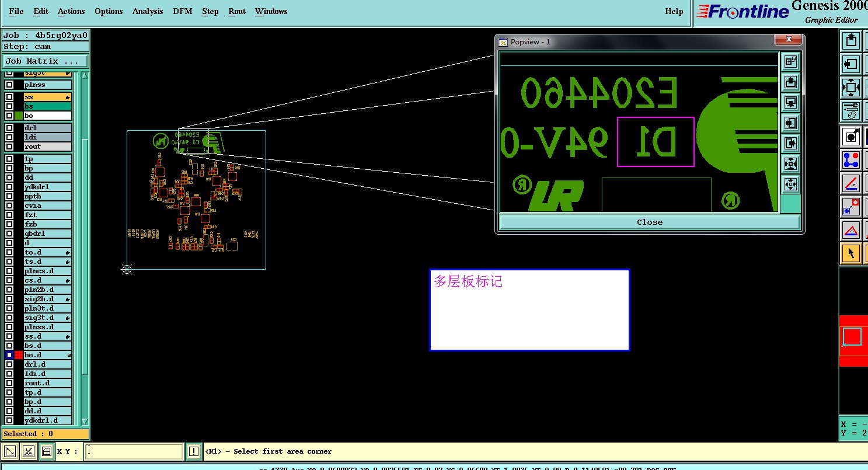The image size is (868, 470).
Task: Click the pan right icon in Popview
Action: click(x=791, y=143)
